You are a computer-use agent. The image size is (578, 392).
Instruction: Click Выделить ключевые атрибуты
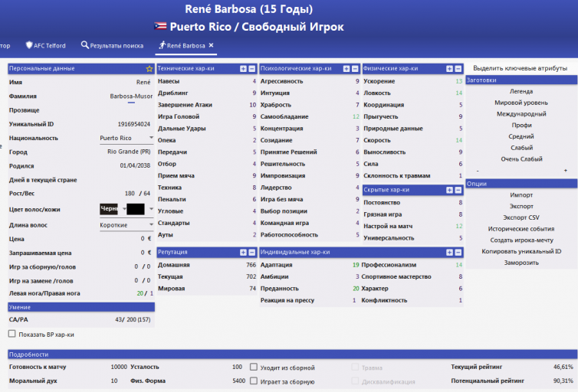[521, 68]
